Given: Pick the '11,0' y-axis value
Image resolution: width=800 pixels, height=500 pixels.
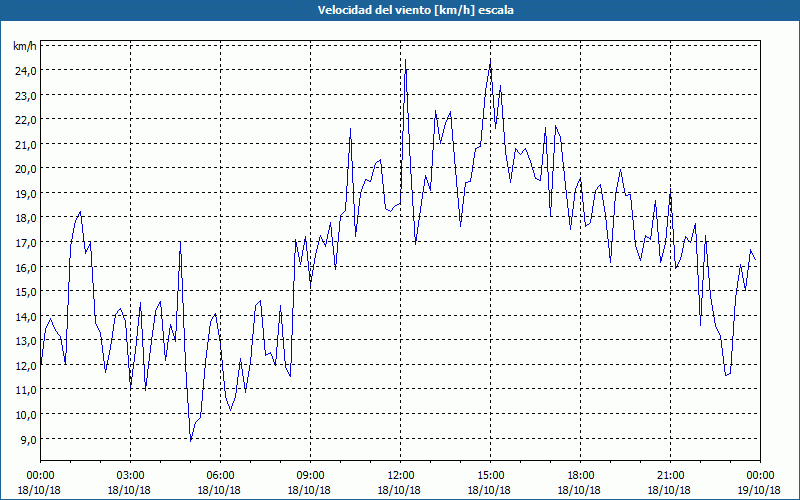Looking at the screenshot, I should (x=26, y=390).
